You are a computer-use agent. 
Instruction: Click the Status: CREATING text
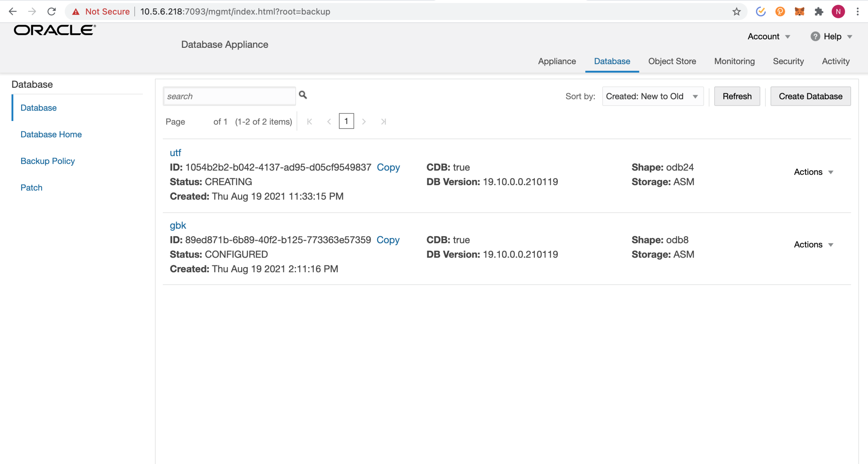point(211,182)
